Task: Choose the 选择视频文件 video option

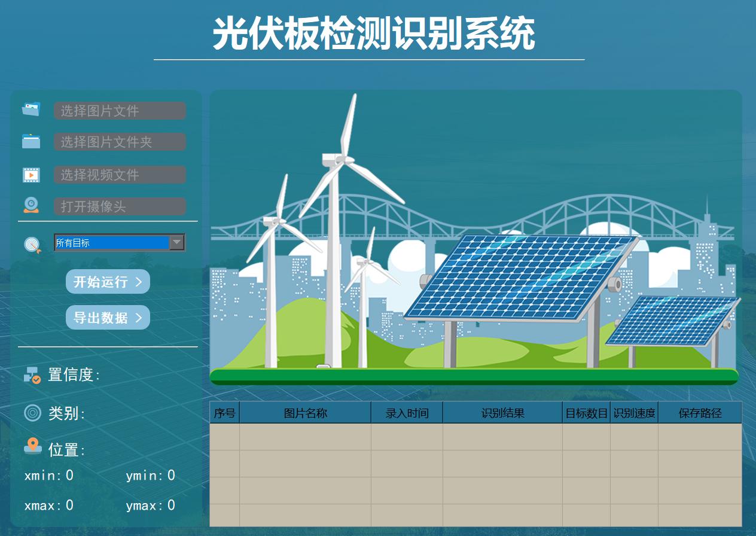Action: [120, 175]
